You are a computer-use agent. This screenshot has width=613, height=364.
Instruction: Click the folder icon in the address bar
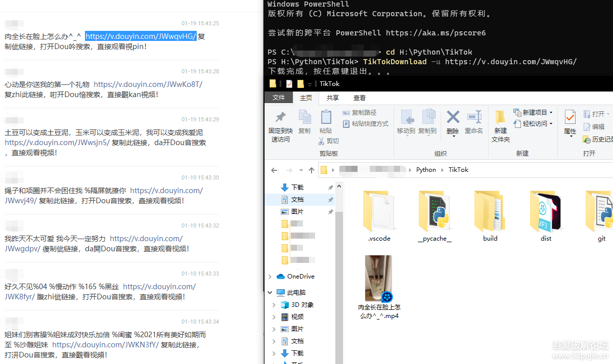pyautogui.click(x=324, y=170)
